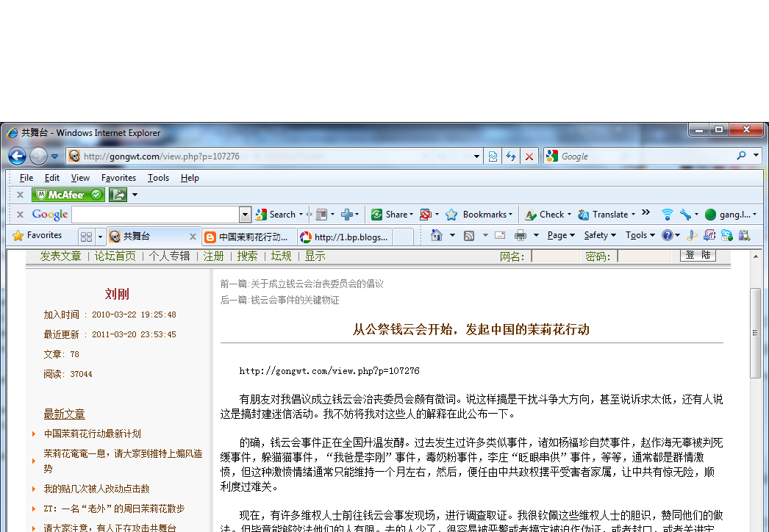The image size is (769, 532).
Task: Click the Read mail icon
Action: click(500, 235)
